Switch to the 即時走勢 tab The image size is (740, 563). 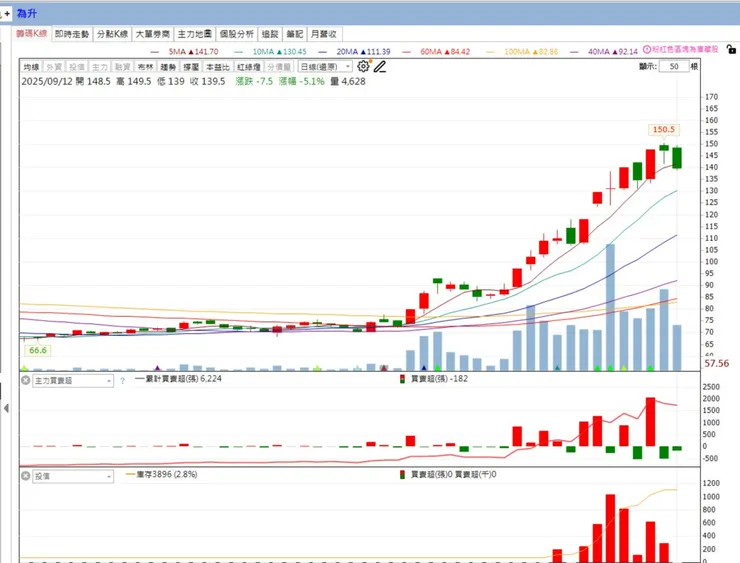(x=72, y=34)
